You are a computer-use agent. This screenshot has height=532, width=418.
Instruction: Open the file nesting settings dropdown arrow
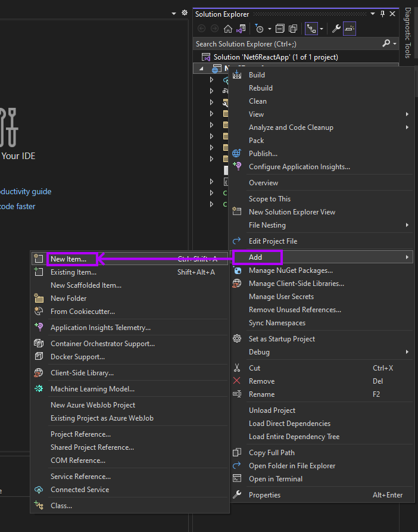(x=322, y=29)
